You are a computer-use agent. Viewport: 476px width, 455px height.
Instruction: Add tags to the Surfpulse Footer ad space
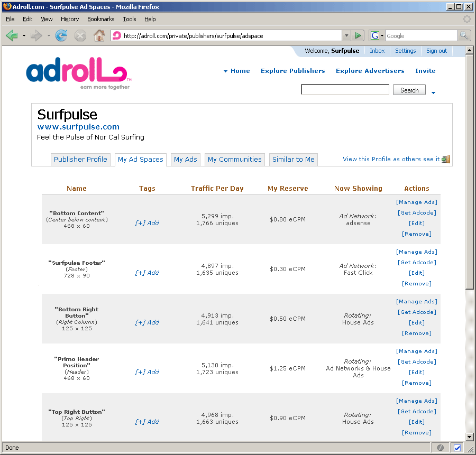click(x=147, y=273)
